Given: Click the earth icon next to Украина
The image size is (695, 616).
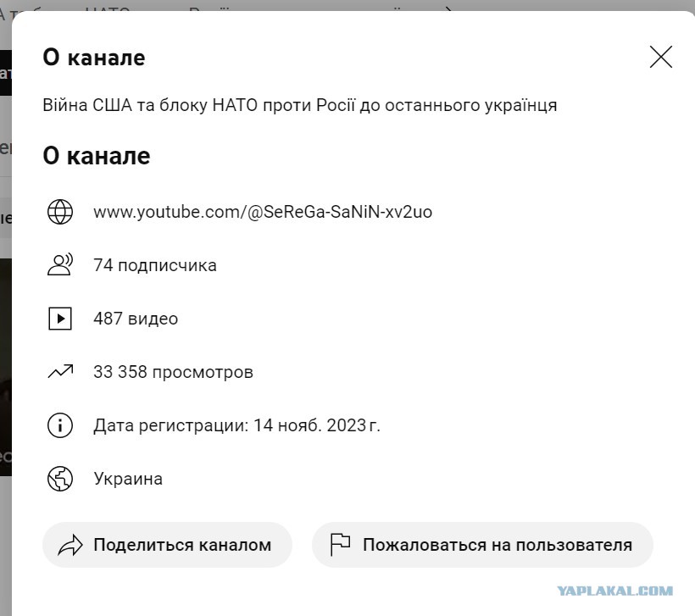Looking at the screenshot, I should coord(60,479).
